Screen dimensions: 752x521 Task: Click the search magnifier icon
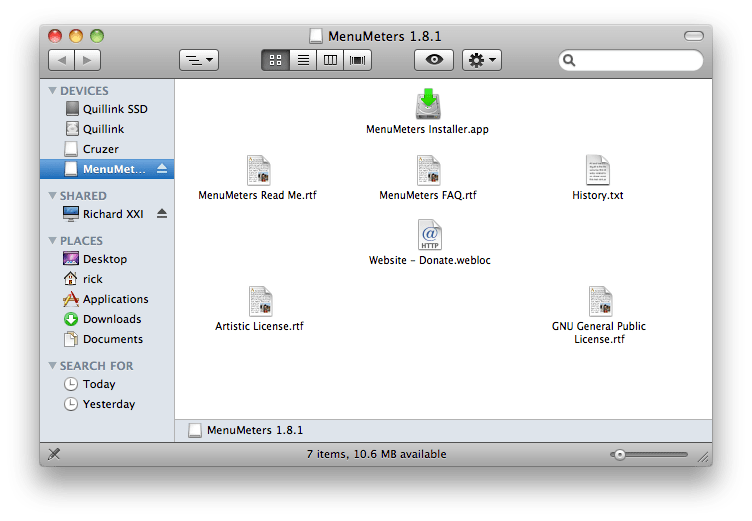click(569, 60)
